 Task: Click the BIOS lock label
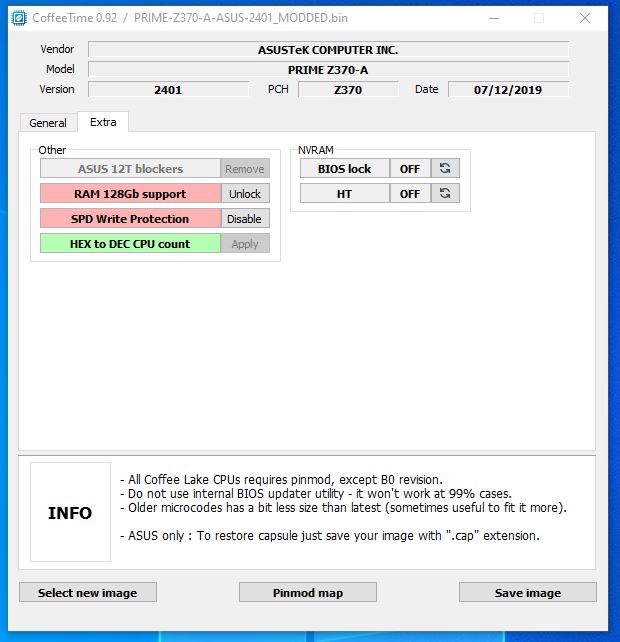[x=344, y=168]
